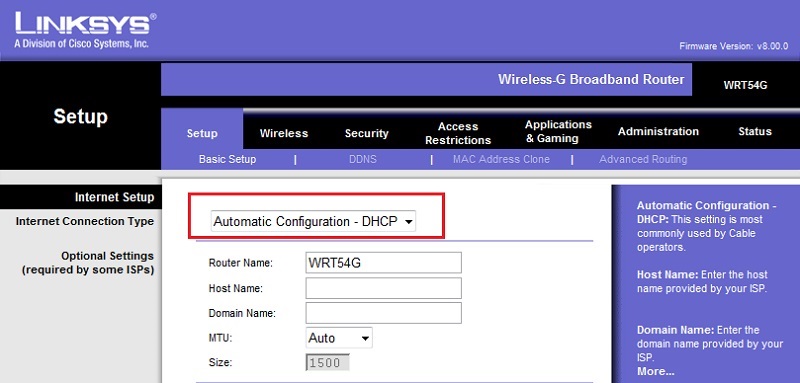Screen dimensions: 800x383
Task: Open the More... help link
Action: click(x=655, y=371)
